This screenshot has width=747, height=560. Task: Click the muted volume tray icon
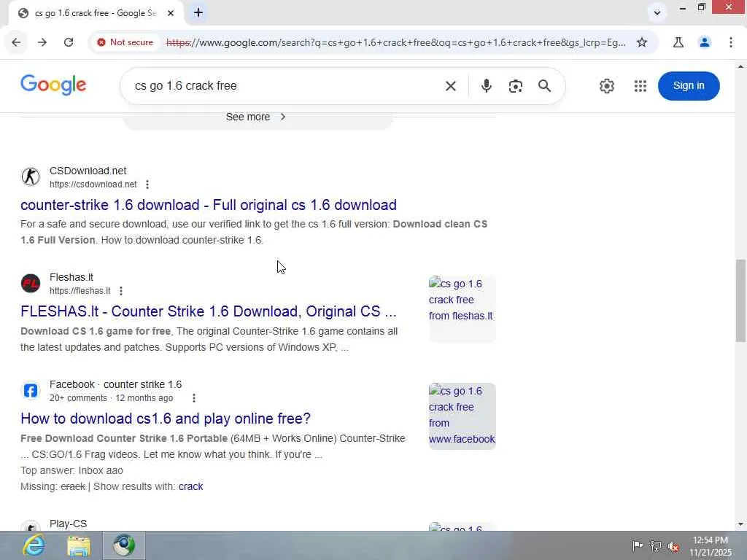673,546
